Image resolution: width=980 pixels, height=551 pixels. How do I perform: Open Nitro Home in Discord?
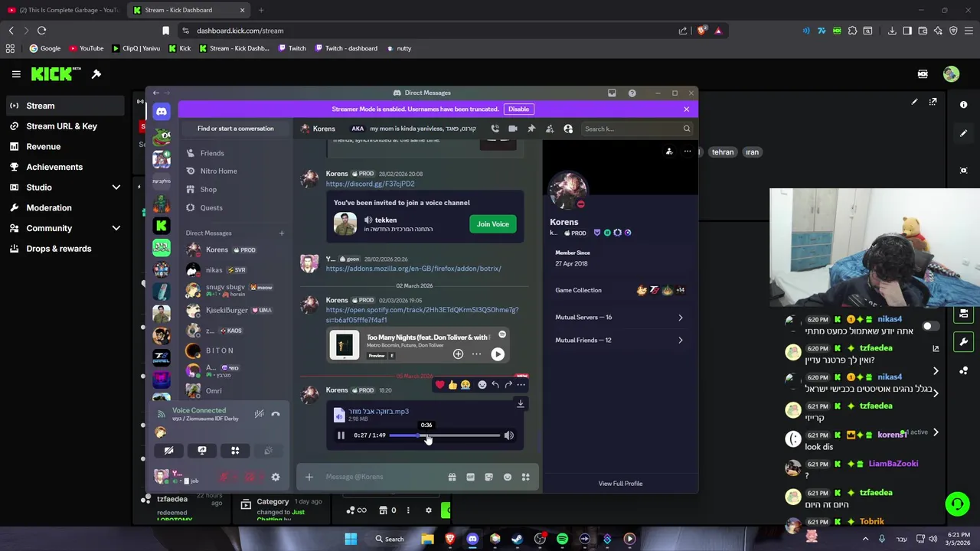click(x=235, y=171)
